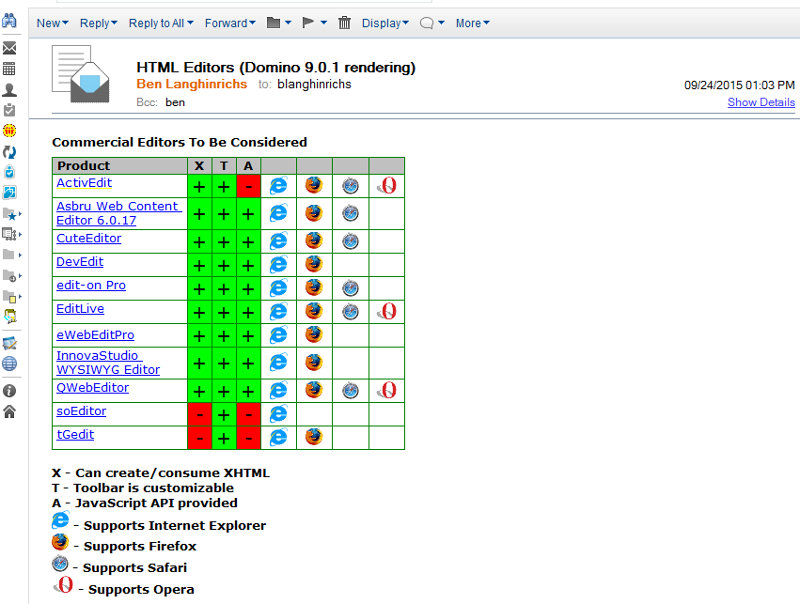Follow the QWebEditor link

[x=92, y=387]
